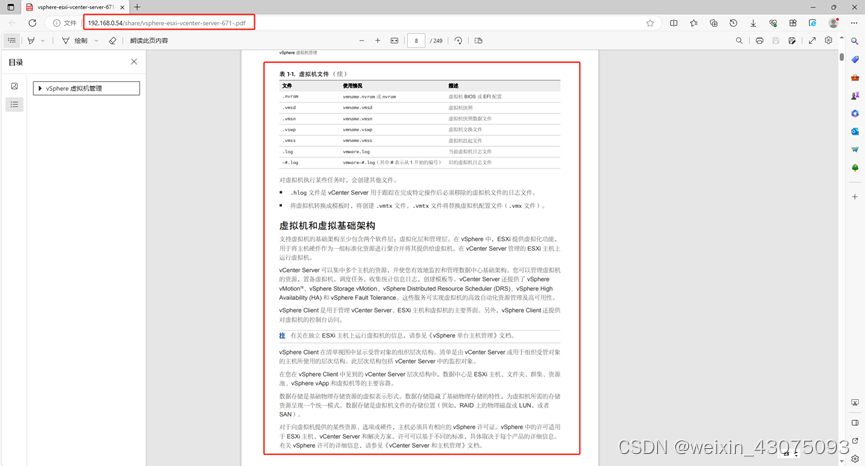Open the highlight color dropdown arrow
The width and height of the screenshot is (865, 466).
(x=43, y=40)
